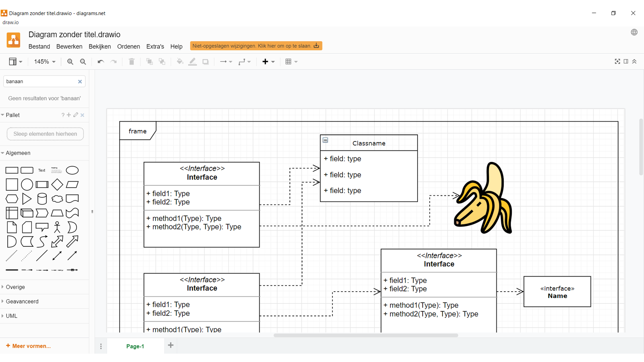Click the unsaved changes save notification button
Screen dimensions: 644x362
coord(256,46)
